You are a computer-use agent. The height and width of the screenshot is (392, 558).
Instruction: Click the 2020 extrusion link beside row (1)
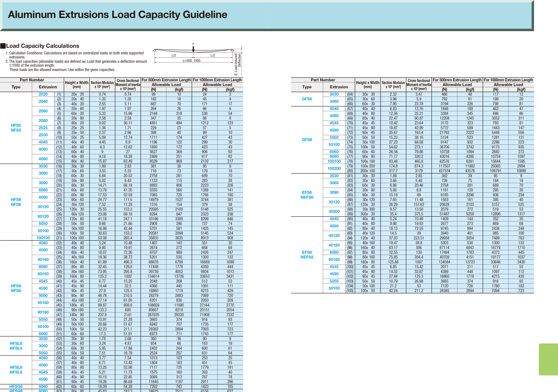pyautogui.click(x=43, y=94)
